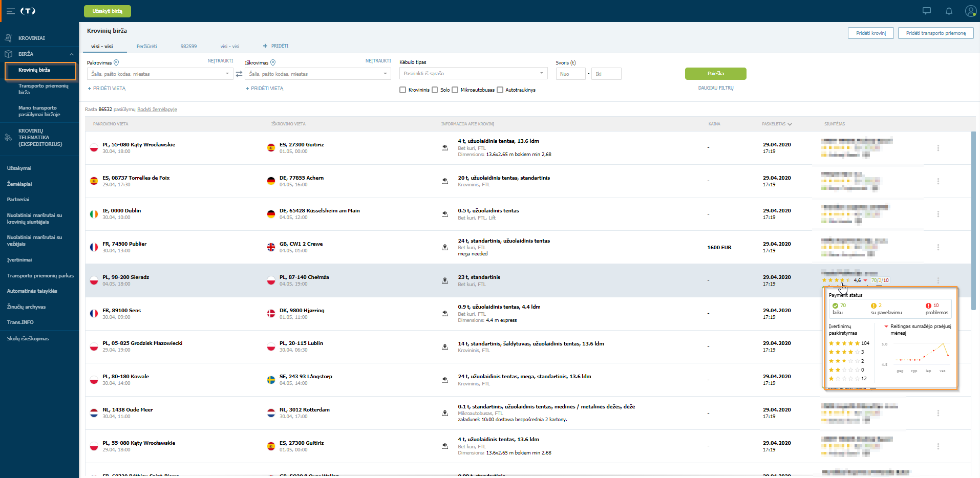Click the Pridėti krovinį button
Screen dimensions: 980x478
click(x=871, y=33)
